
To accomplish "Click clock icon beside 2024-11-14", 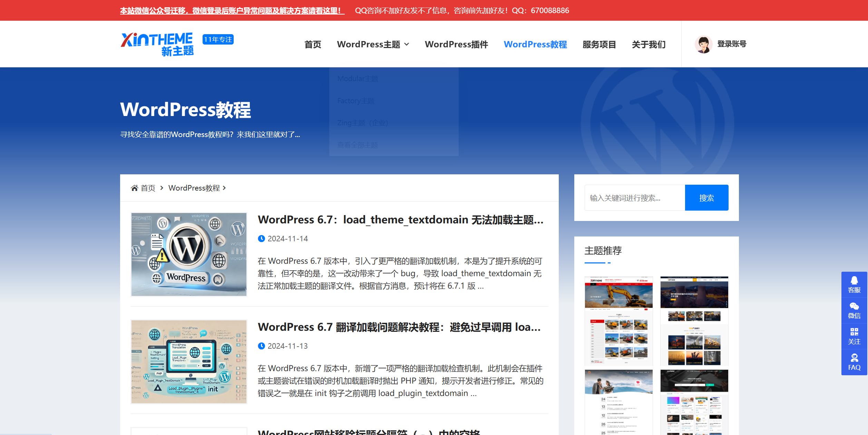I will (x=262, y=239).
